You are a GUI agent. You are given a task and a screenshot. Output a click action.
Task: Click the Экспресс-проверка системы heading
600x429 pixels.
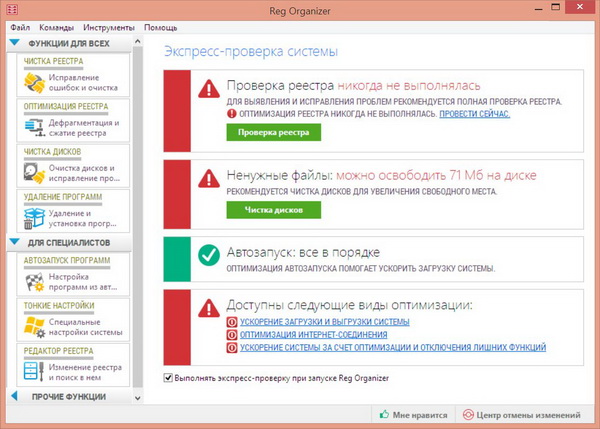[251, 51]
